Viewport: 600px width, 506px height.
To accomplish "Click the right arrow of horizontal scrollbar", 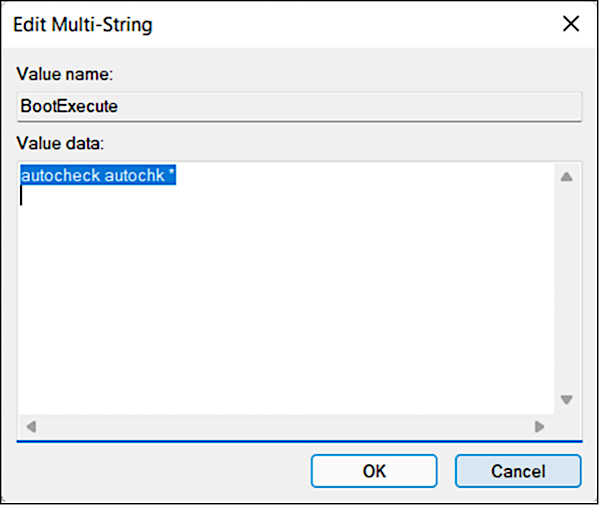I will (540, 426).
